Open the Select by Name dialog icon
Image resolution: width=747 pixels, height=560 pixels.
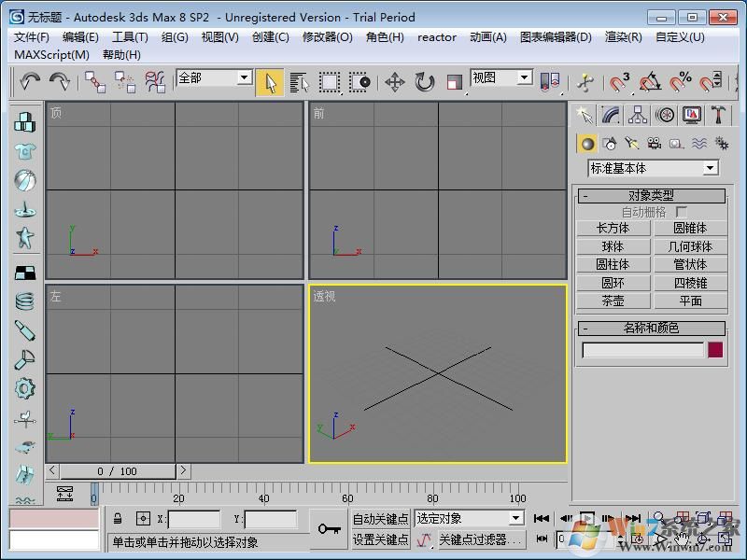(299, 82)
